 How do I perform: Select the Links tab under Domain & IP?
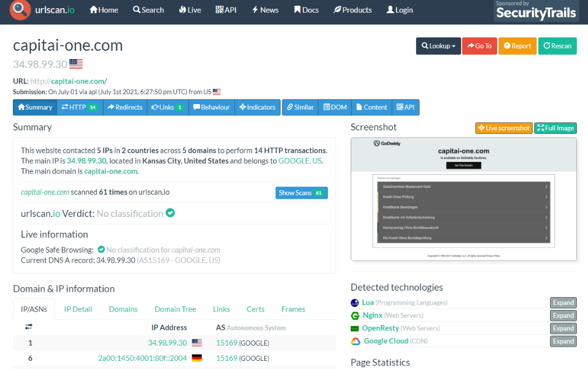222,309
